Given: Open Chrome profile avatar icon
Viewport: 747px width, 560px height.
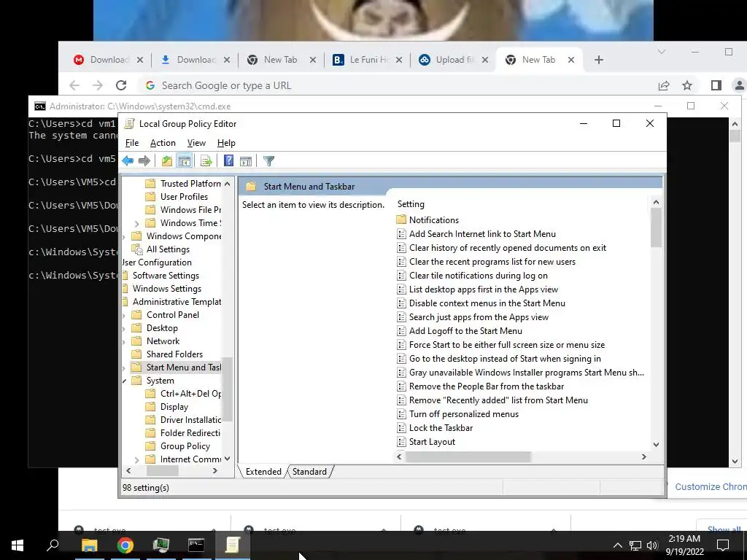Looking at the screenshot, I should [740, 85].
